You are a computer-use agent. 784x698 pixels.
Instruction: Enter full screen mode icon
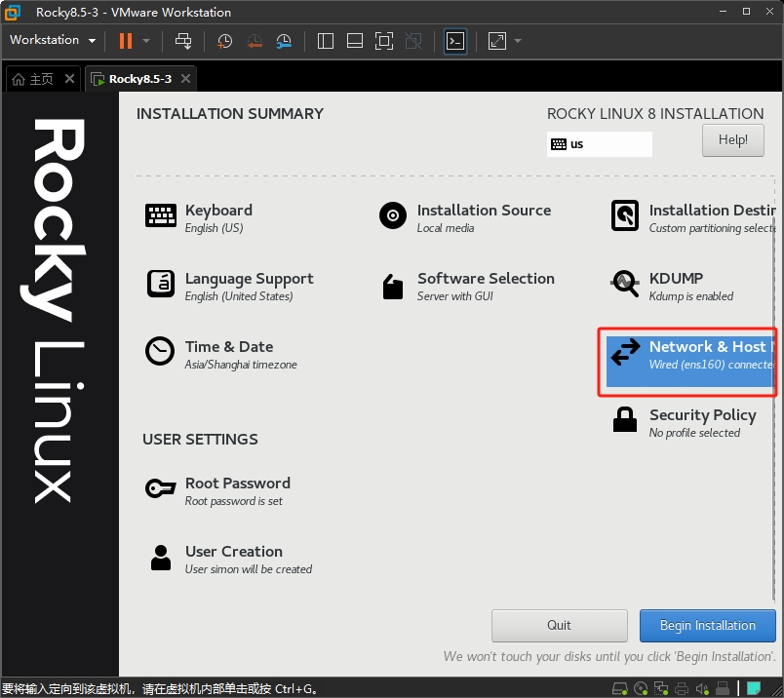[x=384, y=41]
